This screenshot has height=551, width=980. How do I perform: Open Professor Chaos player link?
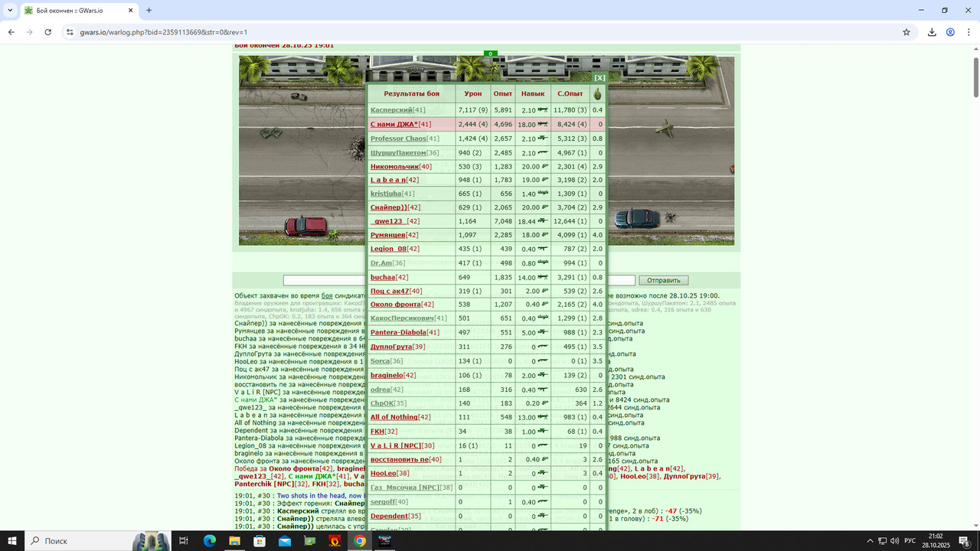coord(398,139)
